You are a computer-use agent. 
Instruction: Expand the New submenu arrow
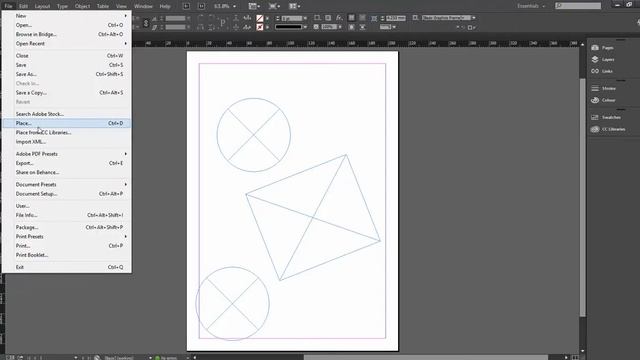125,16
